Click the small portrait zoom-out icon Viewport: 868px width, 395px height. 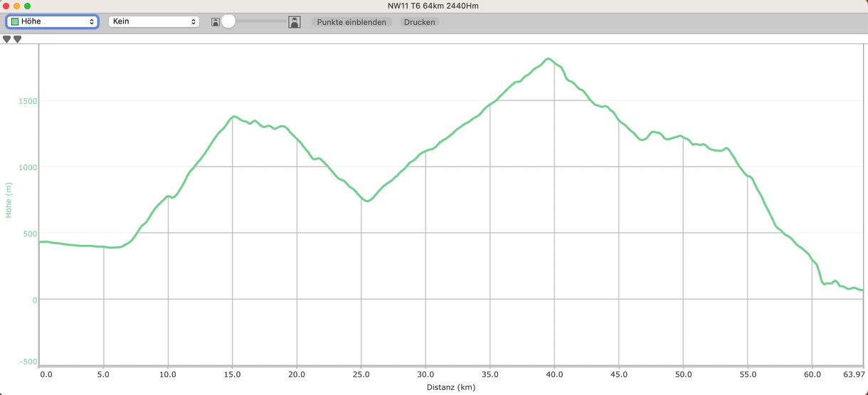(215, 23)
